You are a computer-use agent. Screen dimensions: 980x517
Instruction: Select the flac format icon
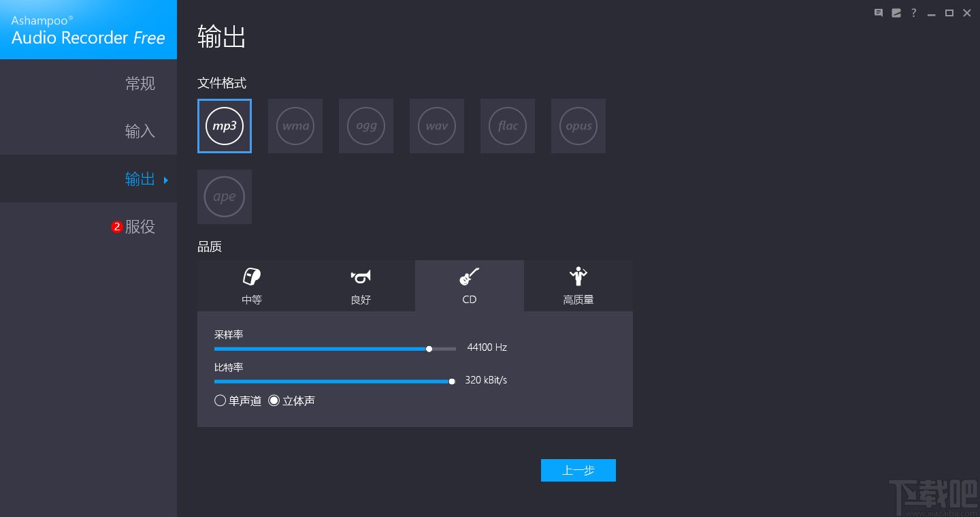[508, 126]
